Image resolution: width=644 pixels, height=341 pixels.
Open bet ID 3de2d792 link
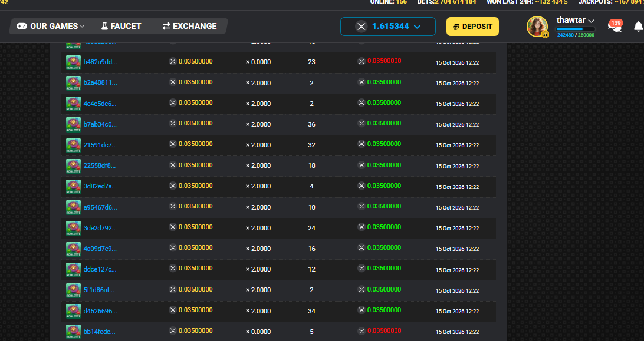pyautogui.click(x=100, y=228)
